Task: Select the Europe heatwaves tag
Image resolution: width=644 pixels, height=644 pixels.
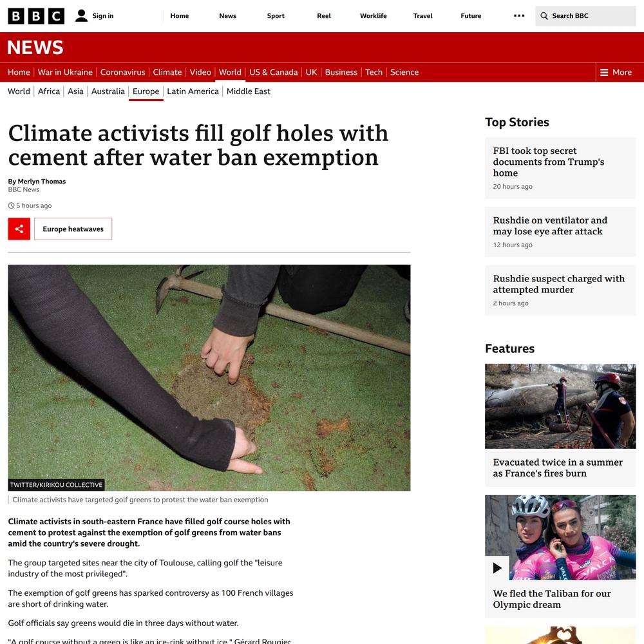Action: point(73,229)
